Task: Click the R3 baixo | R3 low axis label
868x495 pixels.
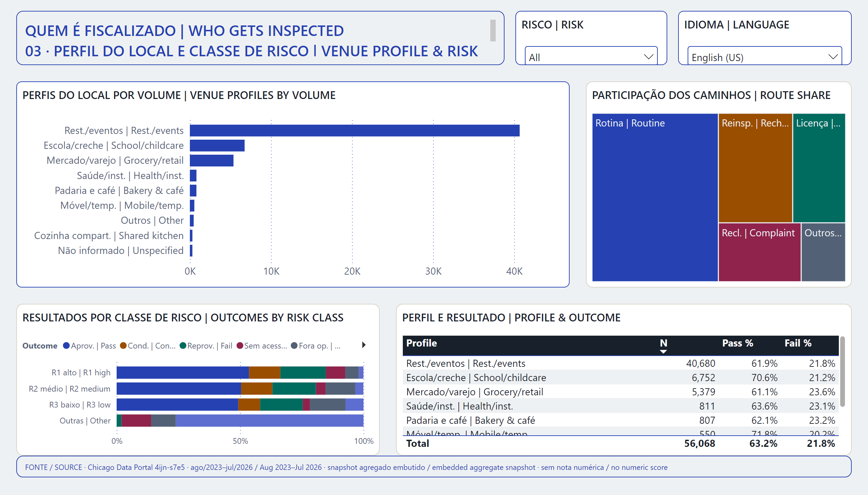Action: pyautogui.click(x=80, y=404)
